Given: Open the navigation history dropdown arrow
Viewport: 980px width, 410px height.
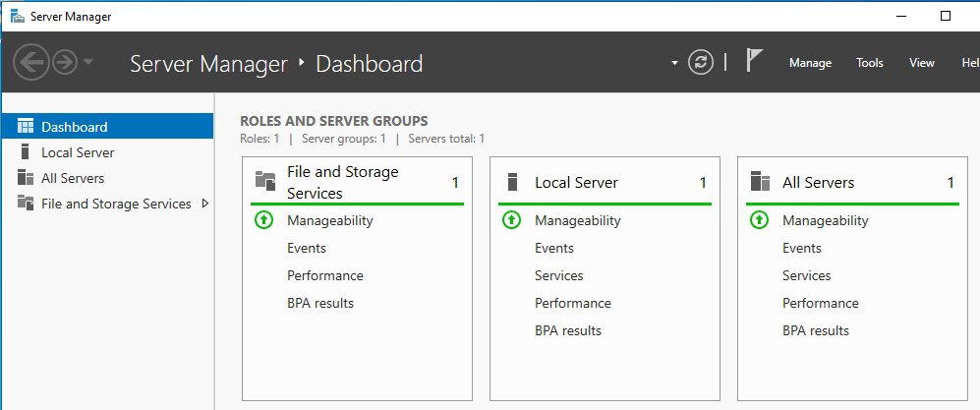Looking at the screenshot, I should 88,63.
